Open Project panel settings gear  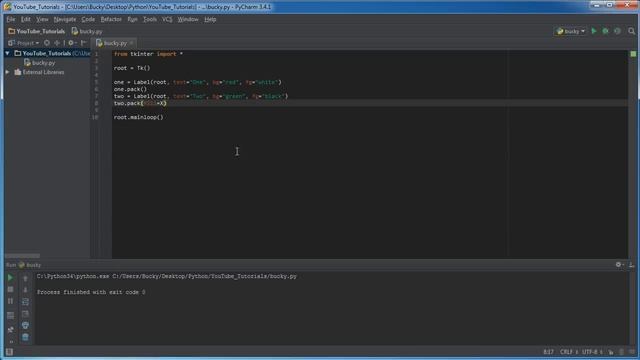pos(71,43)
